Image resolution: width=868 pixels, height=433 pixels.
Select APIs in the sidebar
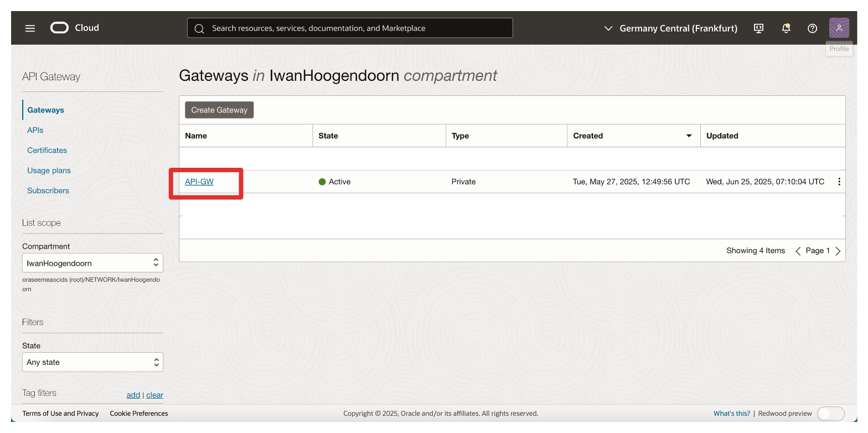tap(35, 130)
